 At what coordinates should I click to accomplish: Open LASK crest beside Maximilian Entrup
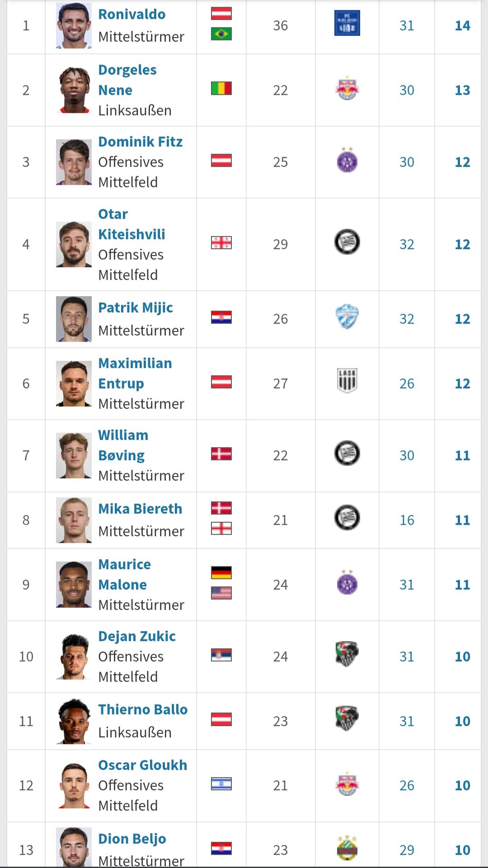point(347,381)
